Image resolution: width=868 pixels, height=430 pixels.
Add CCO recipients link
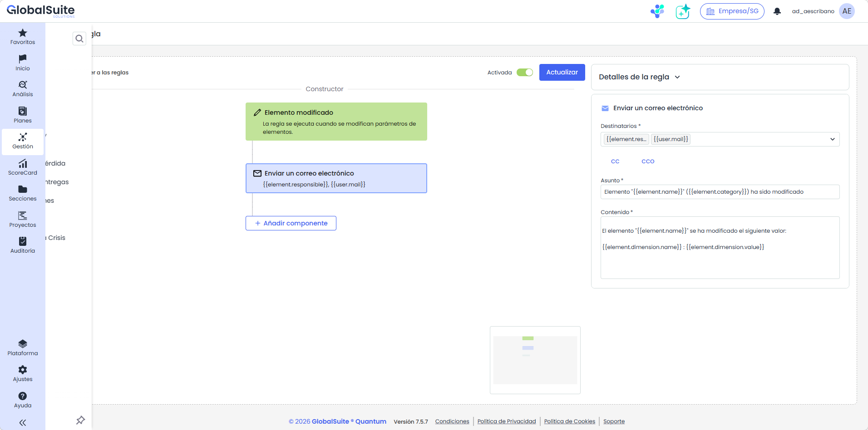[x=648, y=161]
